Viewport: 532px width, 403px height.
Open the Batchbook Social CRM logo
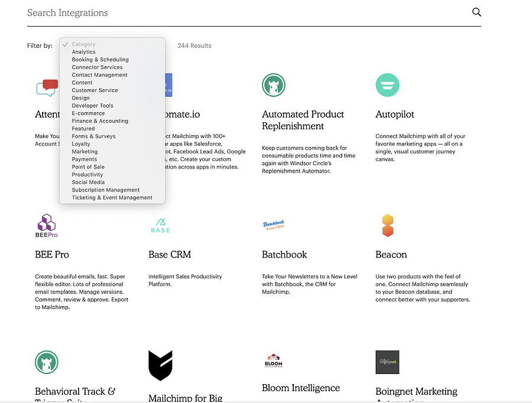(274, 225)
